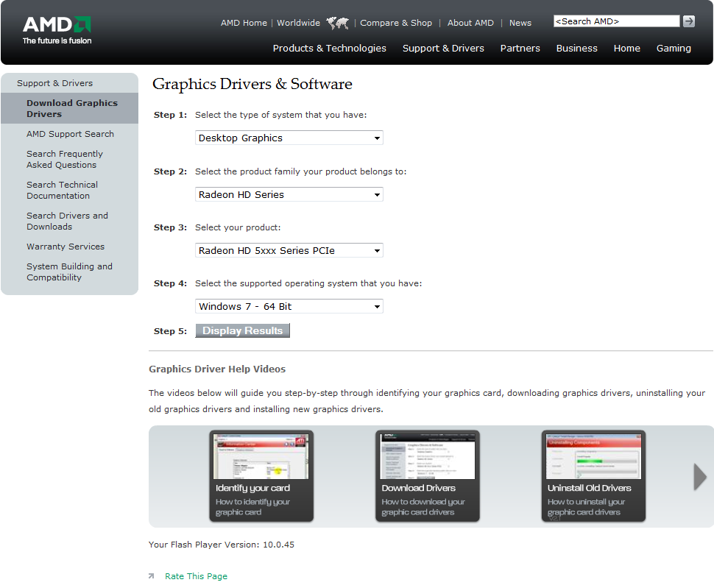The width and height of the screenshot is (714, 588).
Task: Open the News link
Action: tap(520, 23)
